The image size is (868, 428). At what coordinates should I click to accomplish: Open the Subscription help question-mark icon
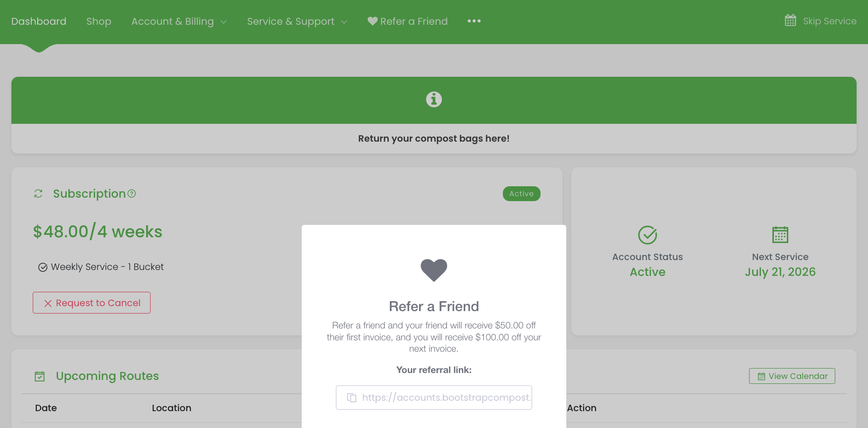(x=132, y=194)
